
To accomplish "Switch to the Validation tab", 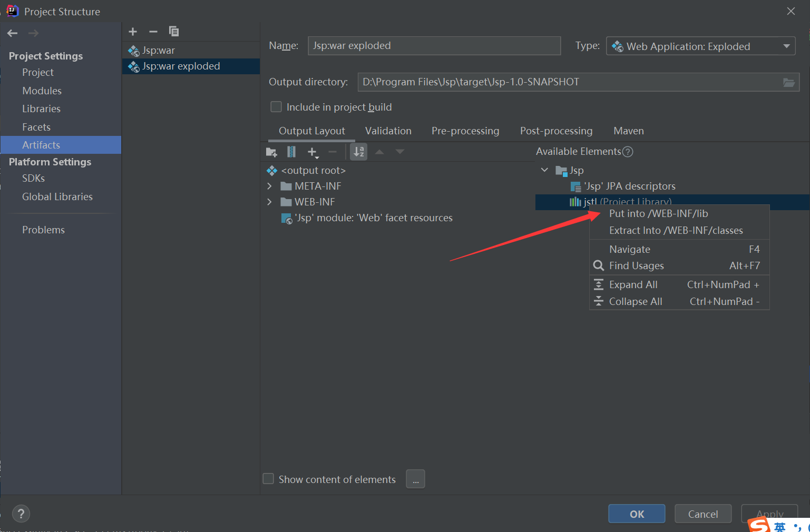I will [388, 131].
